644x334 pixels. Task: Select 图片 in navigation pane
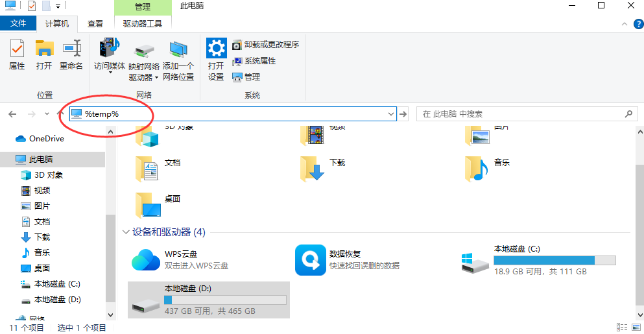coord(35,206)
